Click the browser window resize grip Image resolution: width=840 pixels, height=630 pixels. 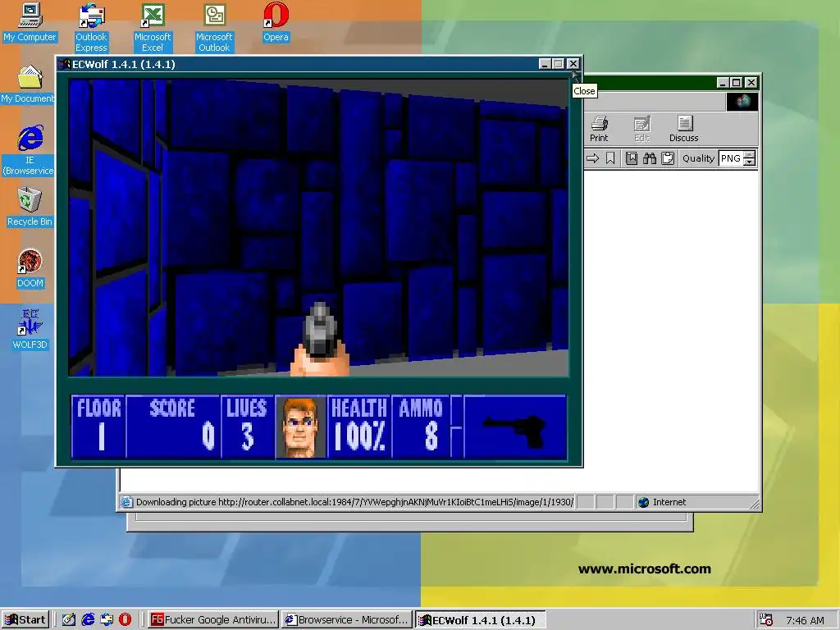coord(755,504)
